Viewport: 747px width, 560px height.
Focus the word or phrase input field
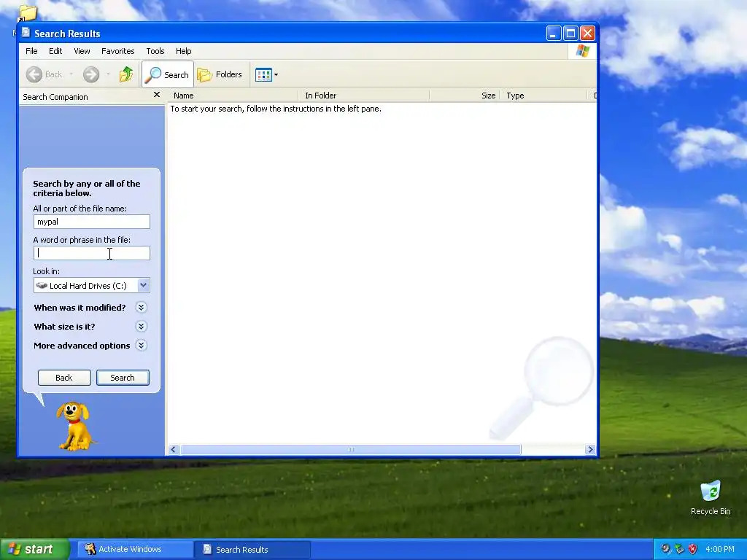click(91, 253)
